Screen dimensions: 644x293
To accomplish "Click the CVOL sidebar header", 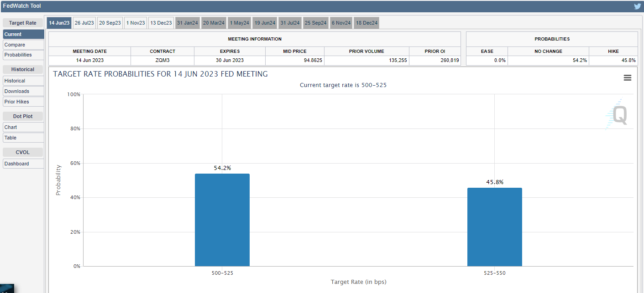I will 23,152.
